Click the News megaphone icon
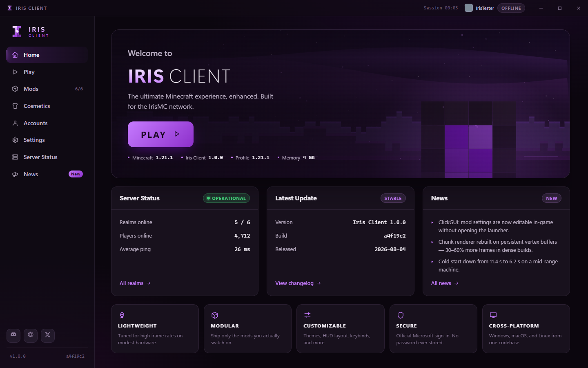 tap(15, 174)
